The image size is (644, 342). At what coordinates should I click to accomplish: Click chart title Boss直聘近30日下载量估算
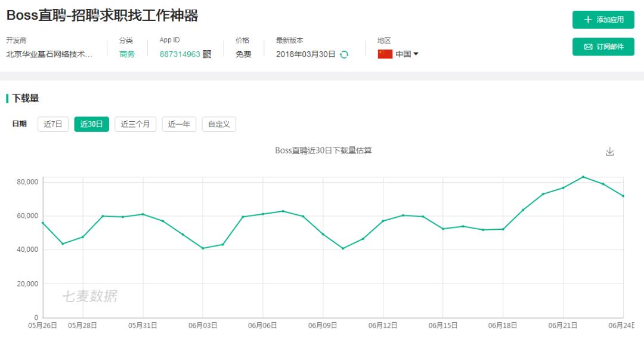coord(323,150)
